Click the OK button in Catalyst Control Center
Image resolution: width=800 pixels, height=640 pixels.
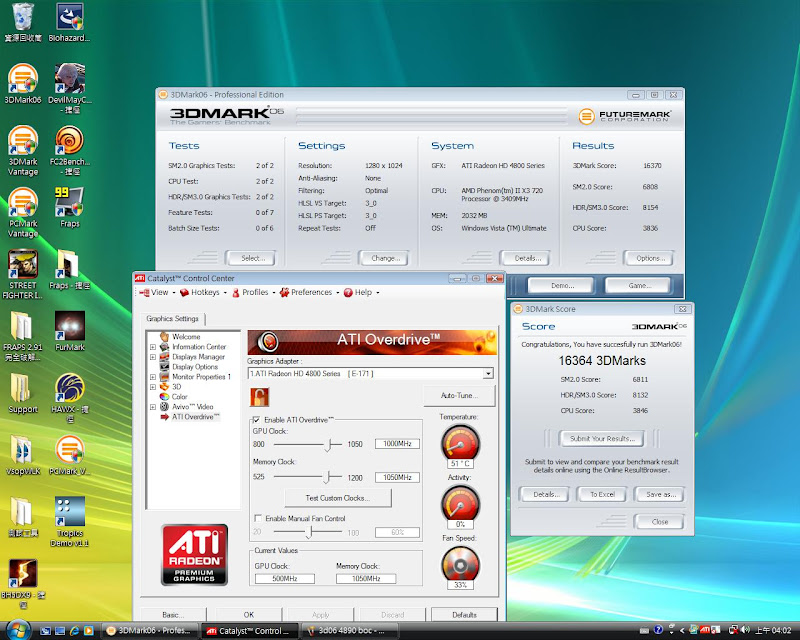click(248, 614)
